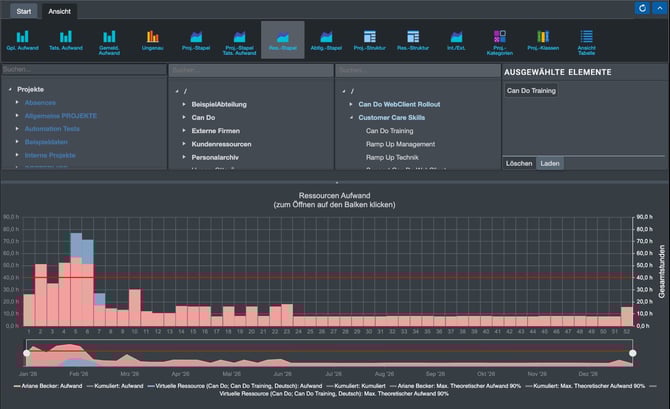Click the refresh icon at top right

tap(642, 8)
